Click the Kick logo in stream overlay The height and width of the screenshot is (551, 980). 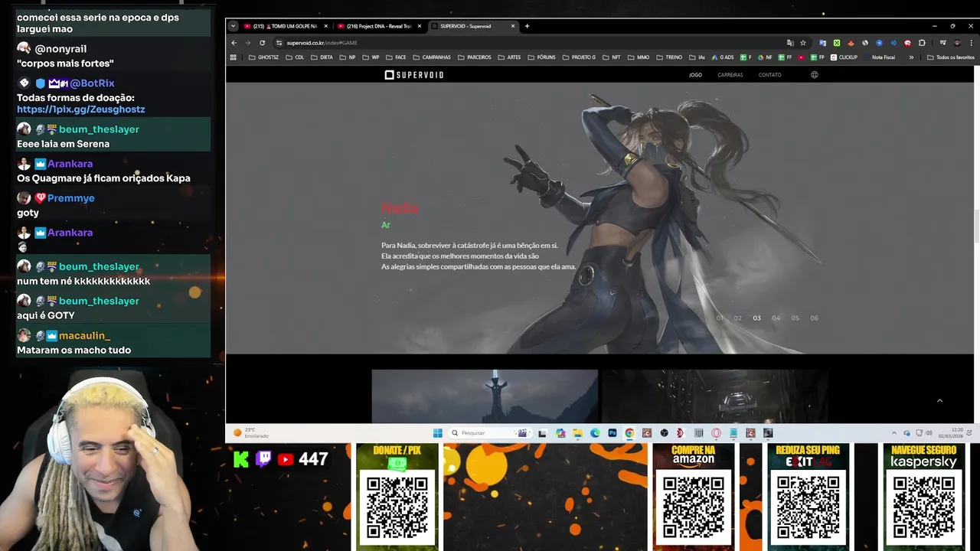tap(240, 459)
